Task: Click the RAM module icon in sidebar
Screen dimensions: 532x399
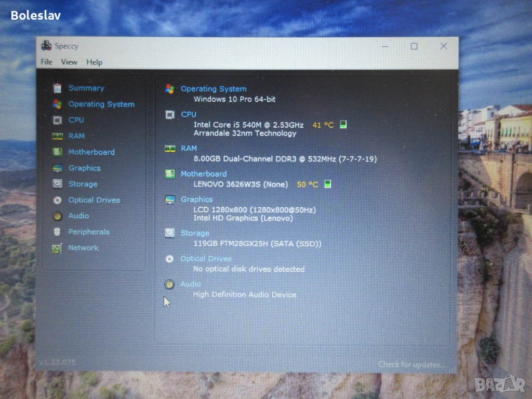Action: pyautogui.click(x=57, y=136)
